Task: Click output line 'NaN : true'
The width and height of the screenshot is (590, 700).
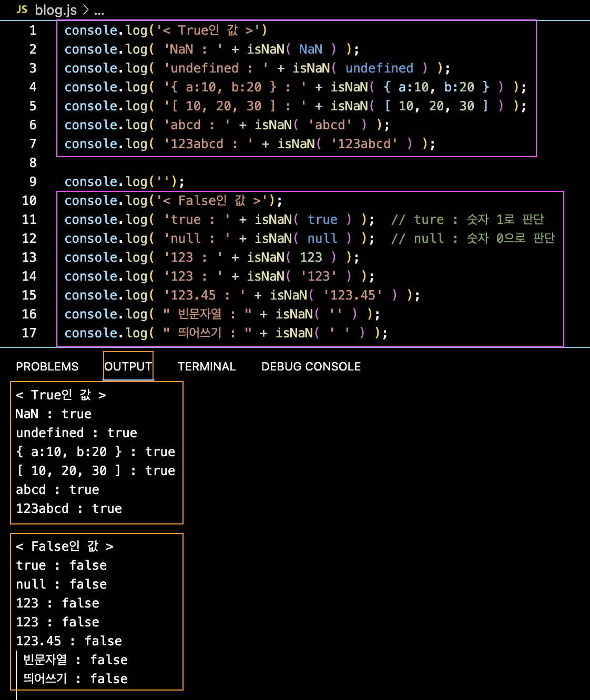Action: [x=54, y=414]
